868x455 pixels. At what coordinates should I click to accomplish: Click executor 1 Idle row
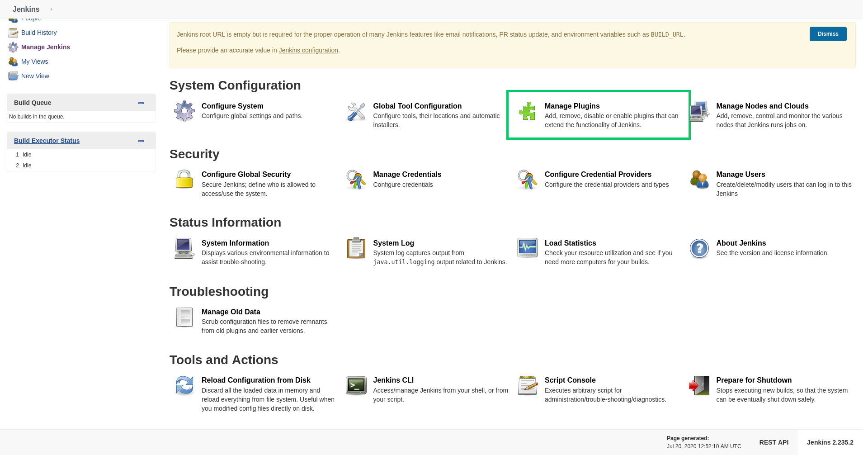click(81, 155)
